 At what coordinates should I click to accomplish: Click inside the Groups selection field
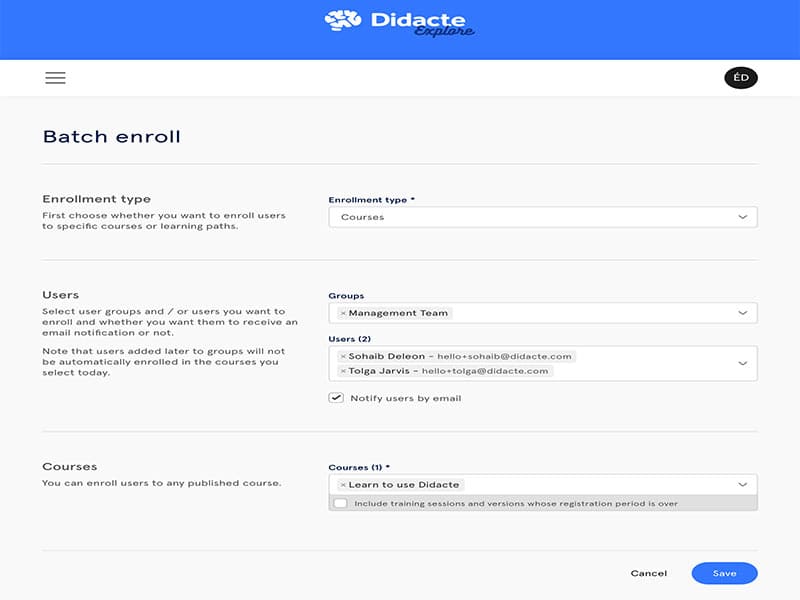click(543, 313)
